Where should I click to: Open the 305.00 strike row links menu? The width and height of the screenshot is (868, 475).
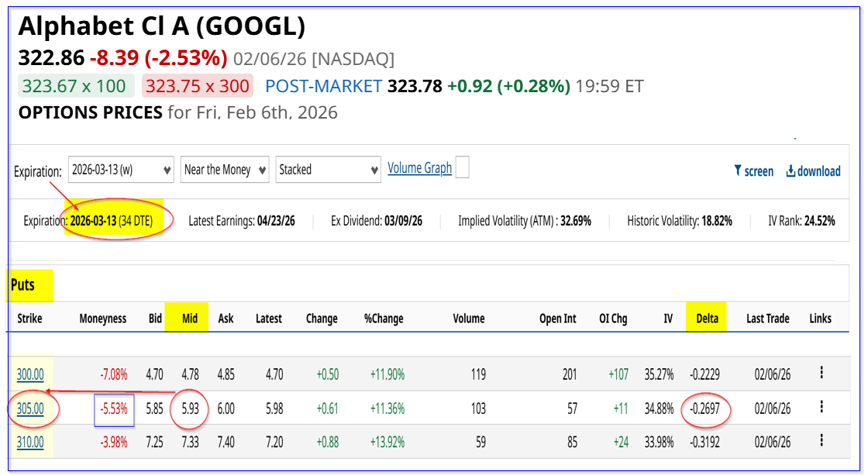821,408
